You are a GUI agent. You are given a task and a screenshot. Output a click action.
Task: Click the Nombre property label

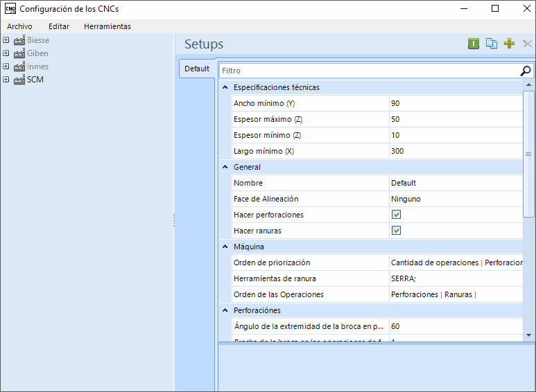[248, 183]
